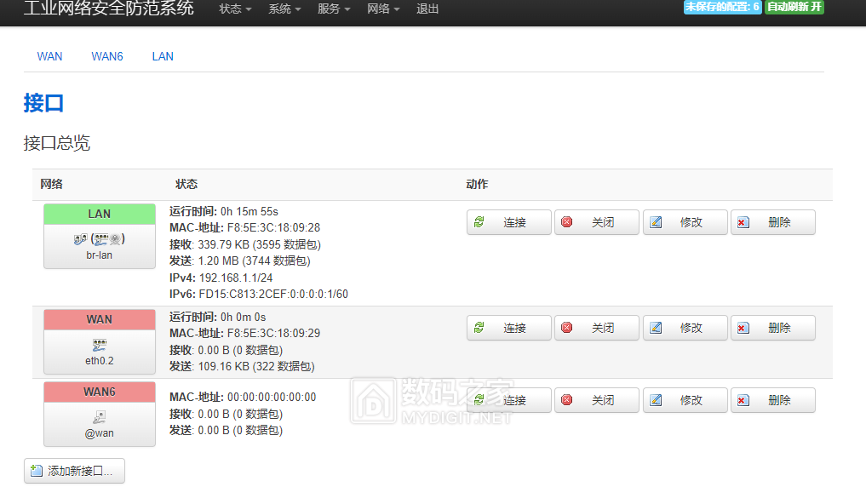This screenshot has width=866, height=504.
Task: Reconnect the LAN interface
Action: tap(508, 222)
